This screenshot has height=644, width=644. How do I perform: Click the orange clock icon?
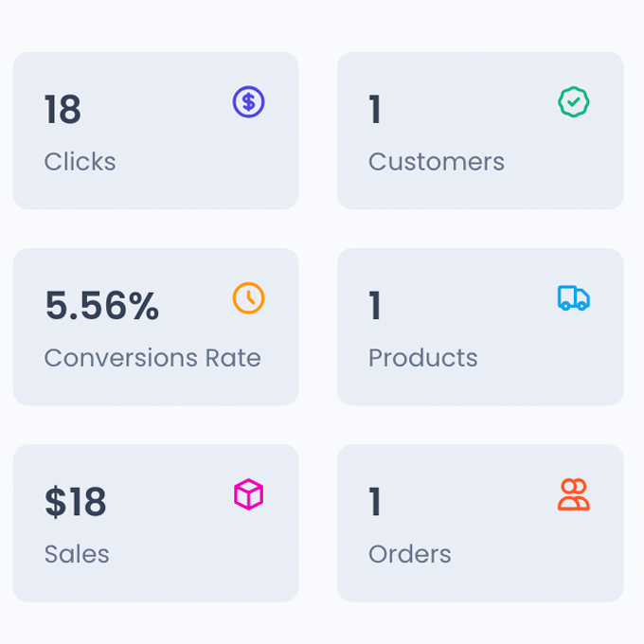[248, 298]
